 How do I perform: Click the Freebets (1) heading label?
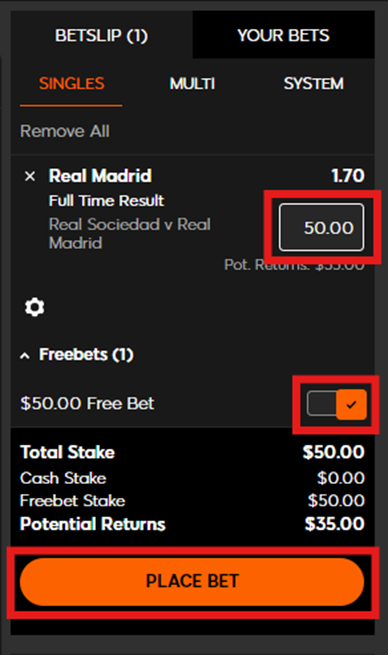coord(86,355)
